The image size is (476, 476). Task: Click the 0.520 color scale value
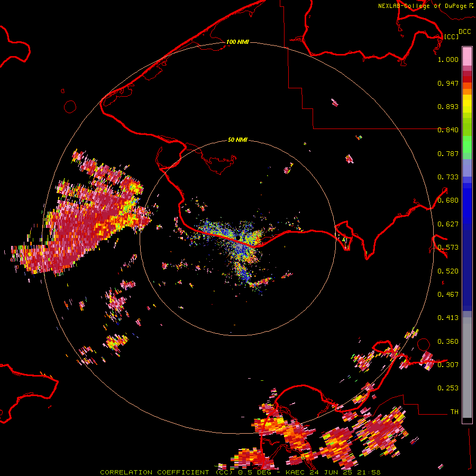pyautogui.click(x=448, y=271)
